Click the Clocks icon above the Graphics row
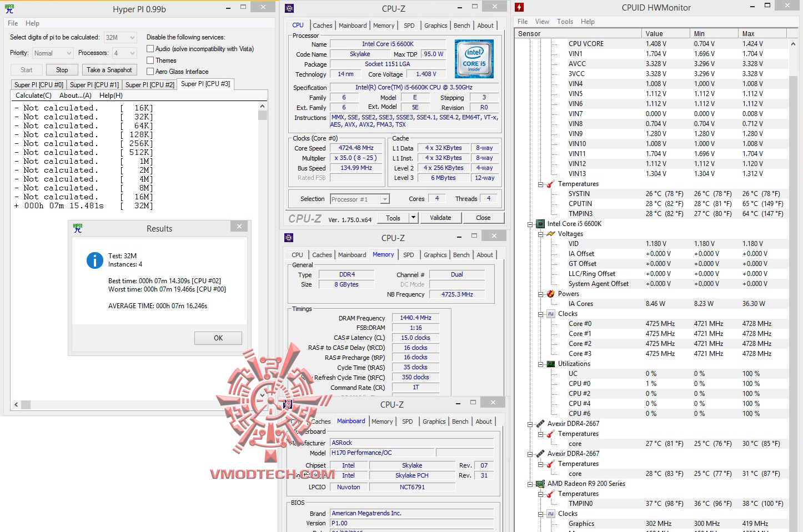 click(551, 514)
